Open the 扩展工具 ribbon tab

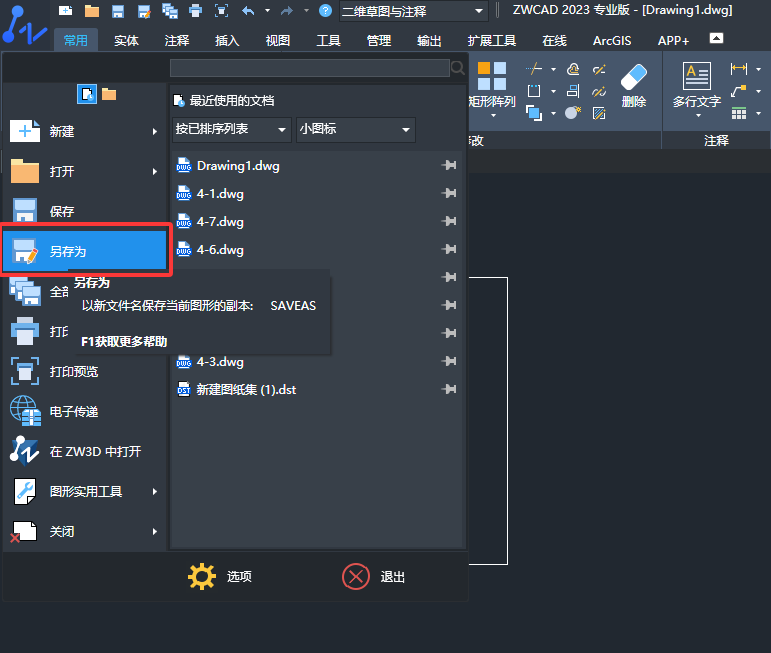[x=492, y=40]
